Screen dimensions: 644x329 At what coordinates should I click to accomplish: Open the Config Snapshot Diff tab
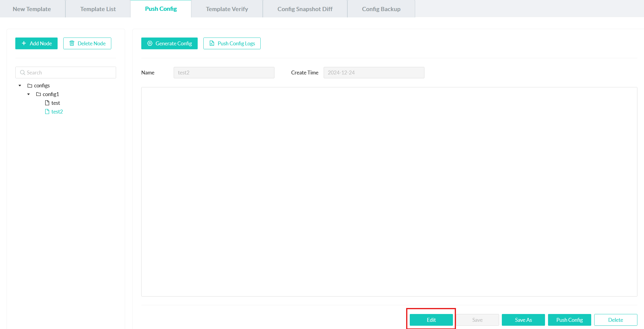[x=305, y=9]
